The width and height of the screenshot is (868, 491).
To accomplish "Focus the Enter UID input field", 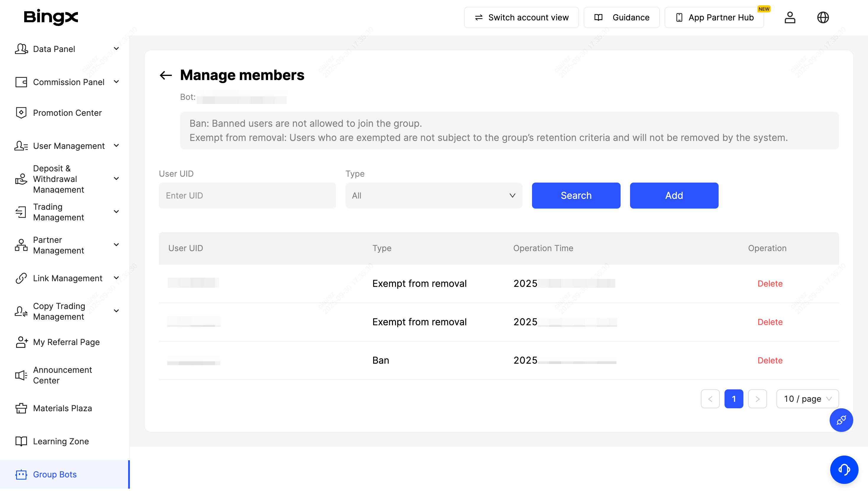I will [x=247, y=196].
